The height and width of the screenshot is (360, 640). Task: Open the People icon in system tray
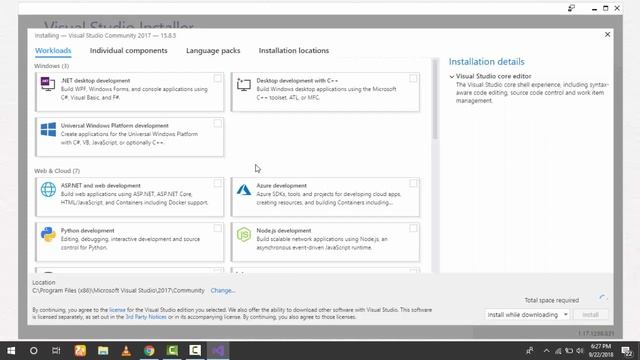click(529, 351)
